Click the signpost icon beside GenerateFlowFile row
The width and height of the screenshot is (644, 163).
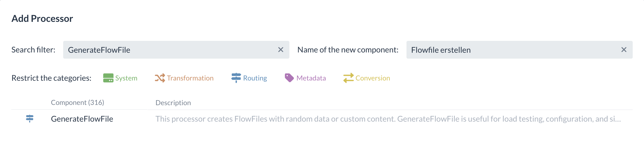point(30,119)
